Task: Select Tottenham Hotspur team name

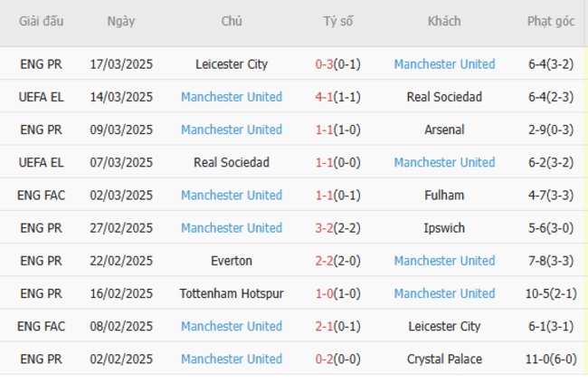Action: click(x=232, y=293)
